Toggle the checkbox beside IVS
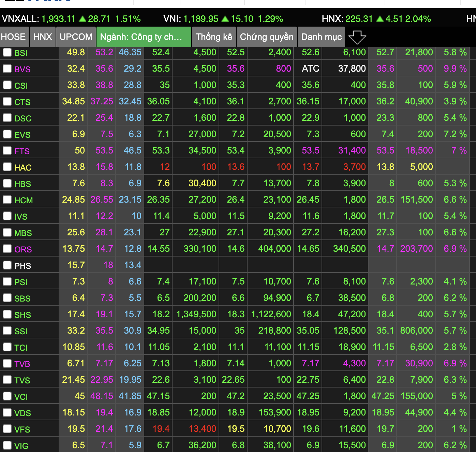Screen dimensions: 476x453 [x=7, y=216]
